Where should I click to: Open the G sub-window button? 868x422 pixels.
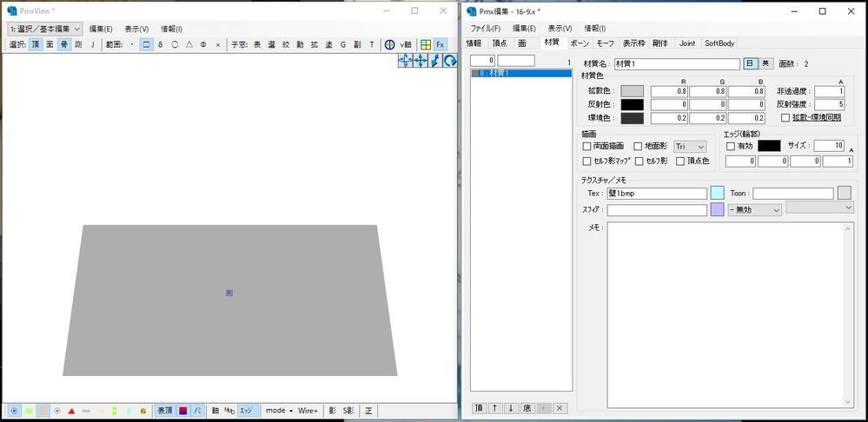tap(343, 45)
